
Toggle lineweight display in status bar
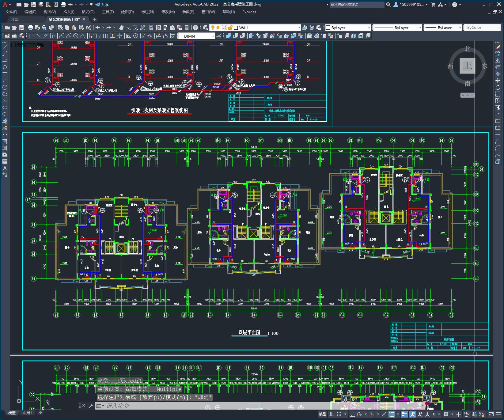[x=404, y=414]
